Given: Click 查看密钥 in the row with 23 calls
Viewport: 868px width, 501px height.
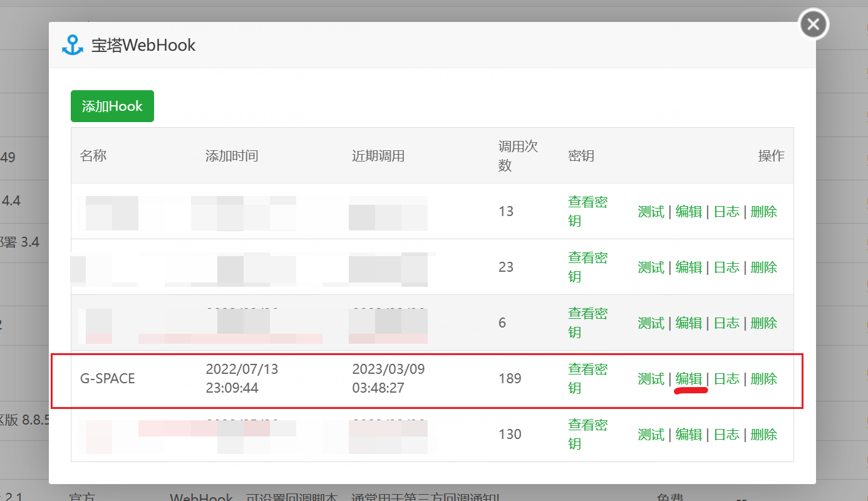Looking at the screenshot, I should click(x=587, y=267).
